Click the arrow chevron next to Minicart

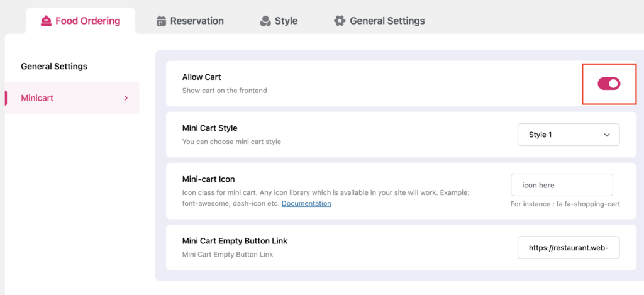click(126, 98)
